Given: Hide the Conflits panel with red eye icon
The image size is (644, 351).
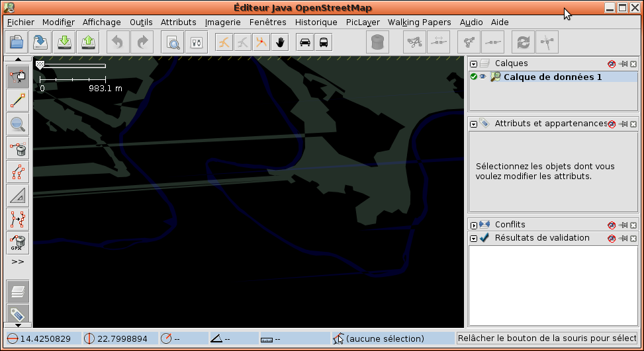Looking at the screenshot, I should pyautogui.click(x=612, y=225).
